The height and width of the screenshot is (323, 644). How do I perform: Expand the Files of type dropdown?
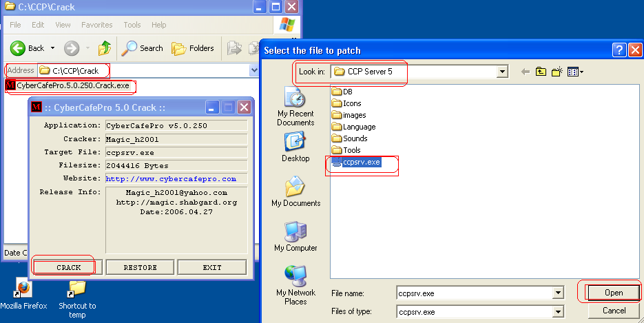[x=558, y=311]
